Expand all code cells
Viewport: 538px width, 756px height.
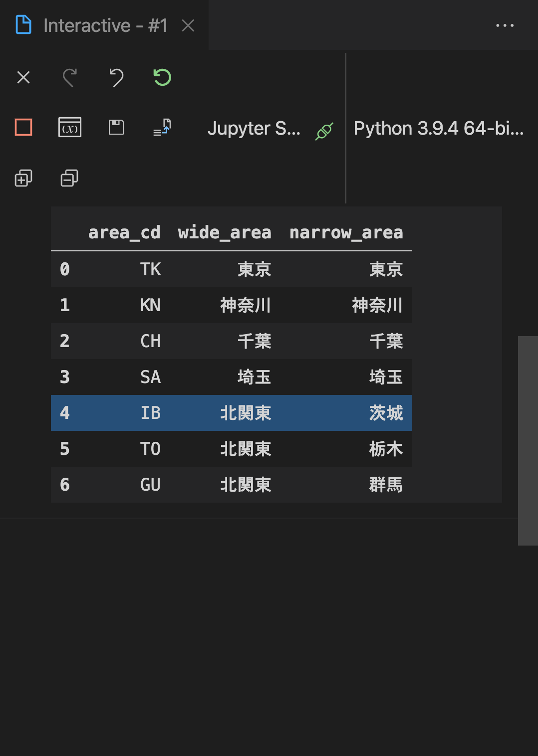(x=23, y=179)
